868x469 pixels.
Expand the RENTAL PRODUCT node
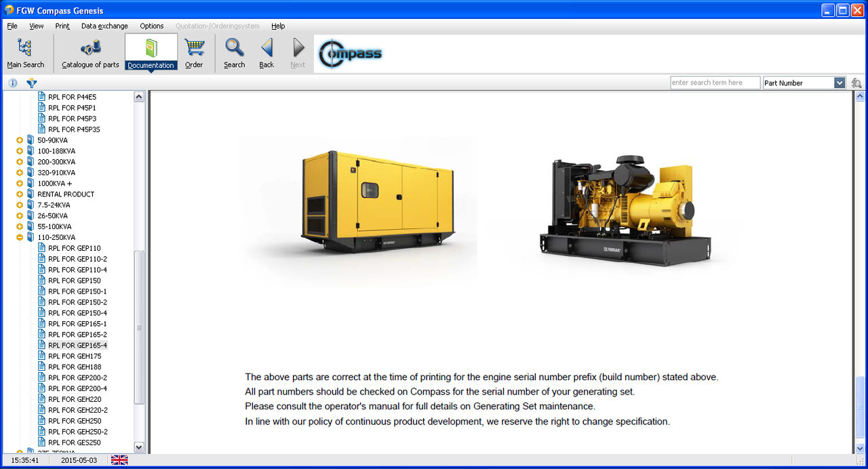click(20, 194)
